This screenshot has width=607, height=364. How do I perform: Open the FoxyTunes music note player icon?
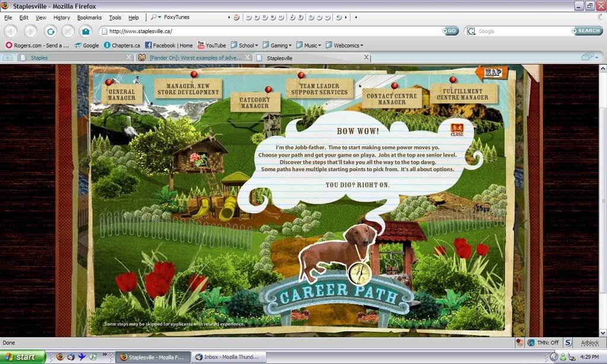[236, 17]
